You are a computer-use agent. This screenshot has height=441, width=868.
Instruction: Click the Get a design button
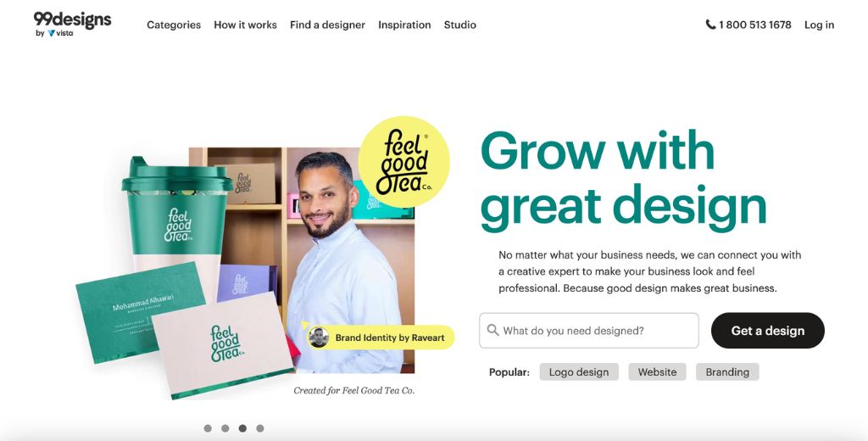pos(768,331)
